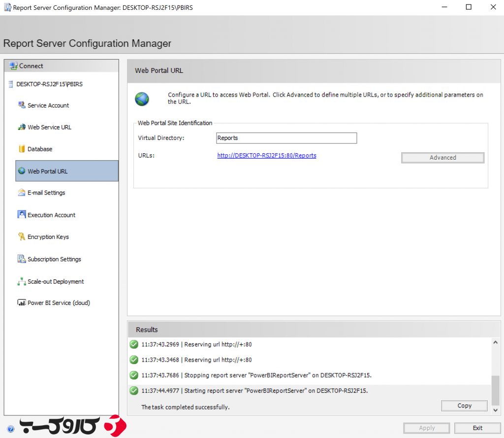Exit the Configuration Manager

click(x=477, y=428)
